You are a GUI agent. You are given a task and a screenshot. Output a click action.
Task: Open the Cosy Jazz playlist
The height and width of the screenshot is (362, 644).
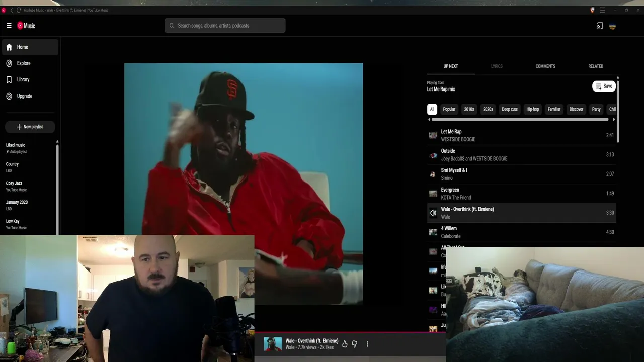click(x=29, y=187)
